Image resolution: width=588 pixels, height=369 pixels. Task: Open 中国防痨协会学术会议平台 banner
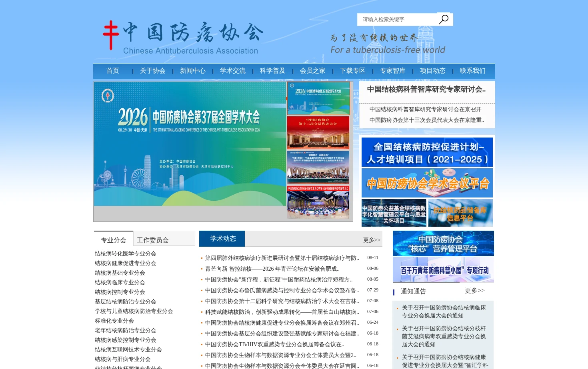pyautogui.click(x=427, y=183)
